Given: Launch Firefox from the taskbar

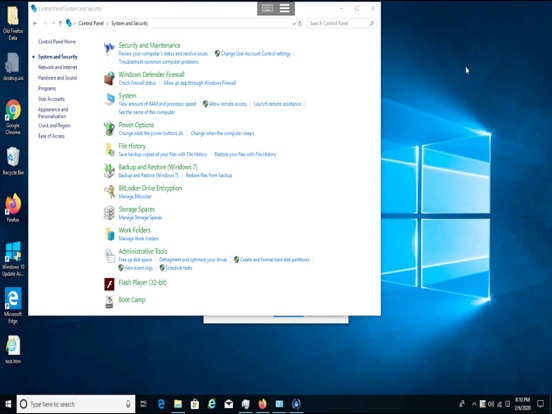Looking at the screenshot, I should click(x=262, y=404).
